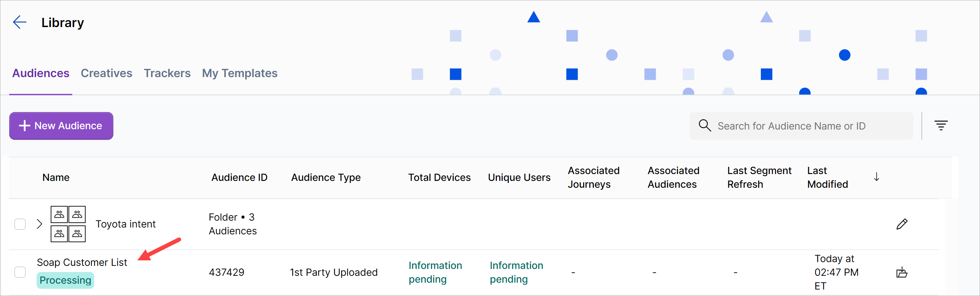This screenshot has height=296, width=980.
Task: Click the Toyota intent folder icon
Action: point(68,224)
